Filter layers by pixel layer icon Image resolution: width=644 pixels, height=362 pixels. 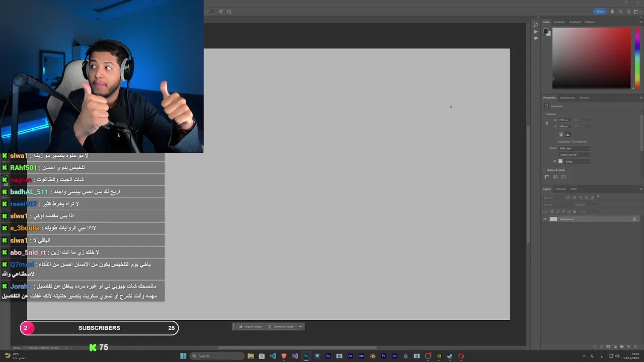[x=568, y=198]
